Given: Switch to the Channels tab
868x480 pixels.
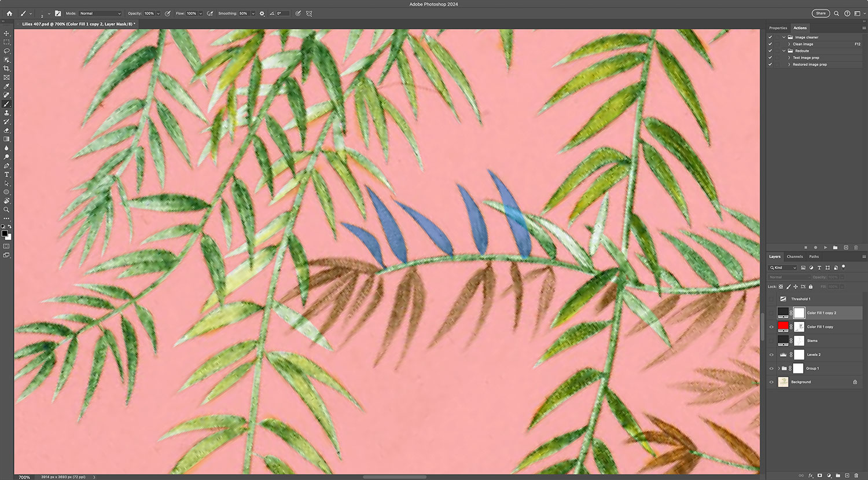Looking at the screenshot, I should pyautogui.click(x=795, y=257).
